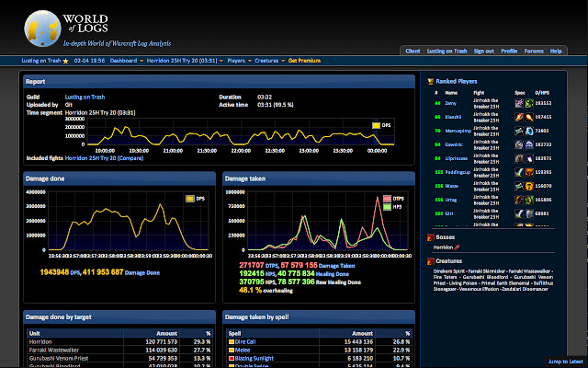Click Puddingcup's name in Ranked Players

coord(458,172)
